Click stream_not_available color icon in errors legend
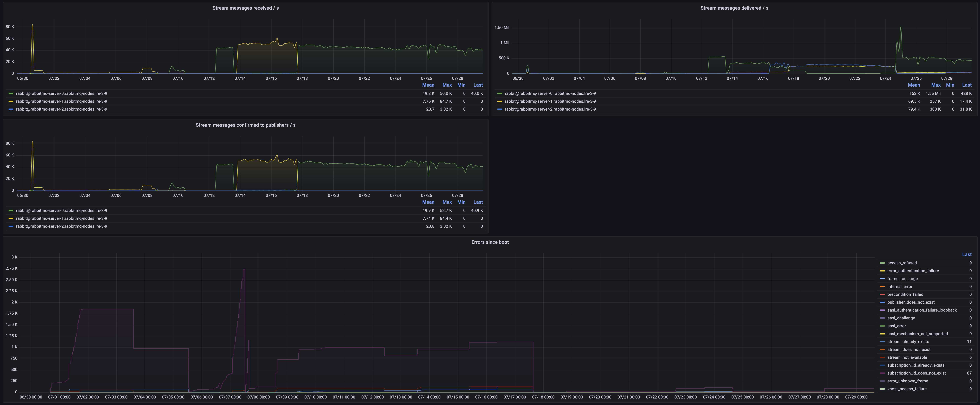Viewport: 980px width, 405px height. pos(882,357)
